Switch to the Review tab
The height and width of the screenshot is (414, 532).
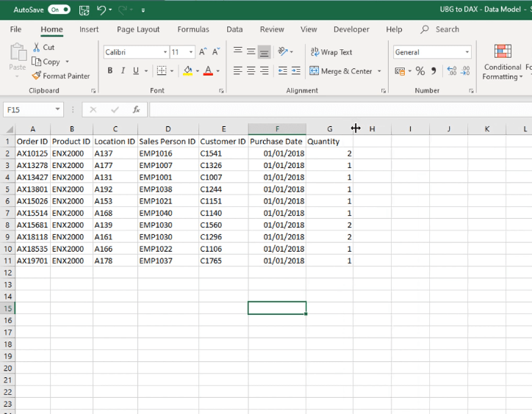pyautogui.click(x=272, y=29)
